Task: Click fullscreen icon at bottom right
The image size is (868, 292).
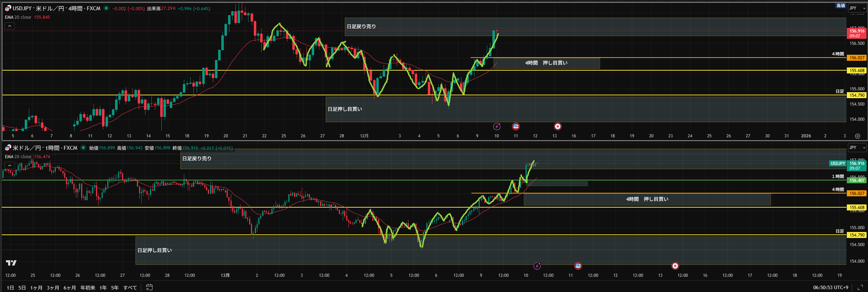Action: click(x=860, y=287)
